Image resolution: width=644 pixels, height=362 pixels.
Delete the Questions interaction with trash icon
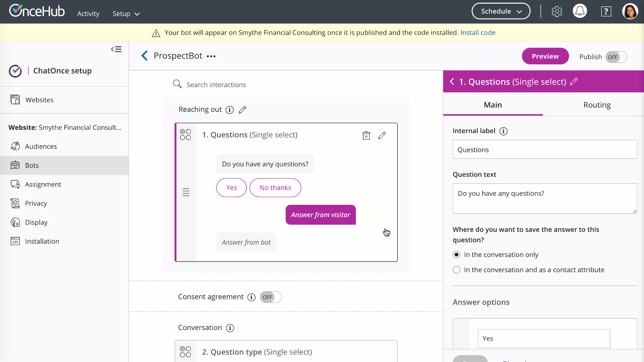[x=366, y=135]
